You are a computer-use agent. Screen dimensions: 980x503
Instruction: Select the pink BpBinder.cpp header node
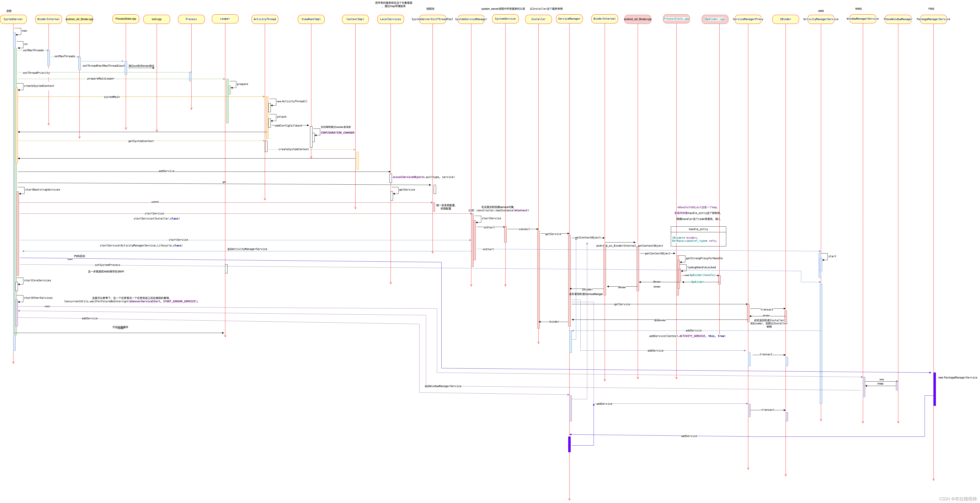click(715, 19)
